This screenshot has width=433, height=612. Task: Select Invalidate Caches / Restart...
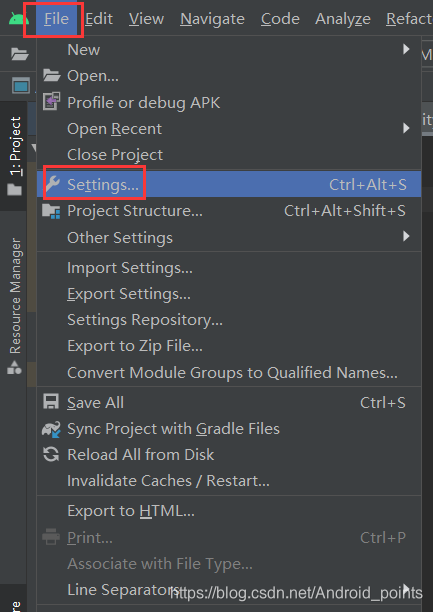coord(229,481)
